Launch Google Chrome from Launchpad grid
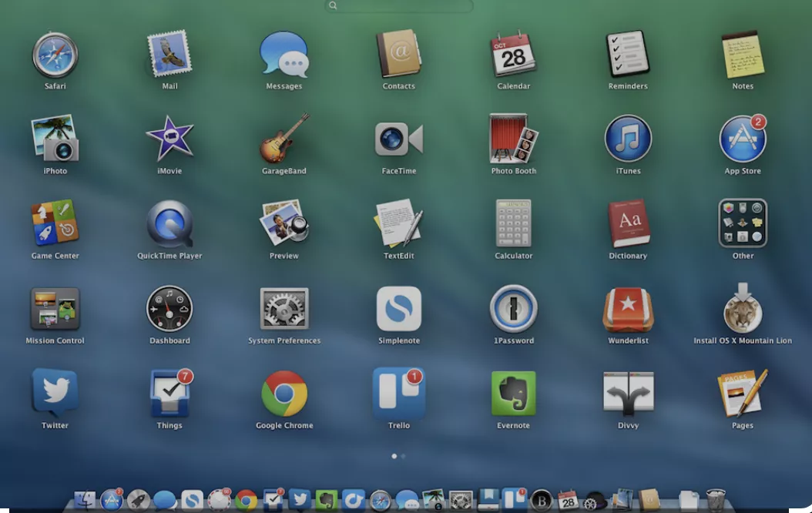 coord(284,394)
